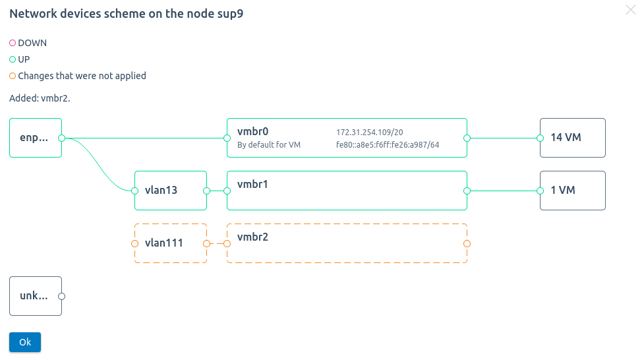Close the network scheme dialog

(x=630, y=10)
